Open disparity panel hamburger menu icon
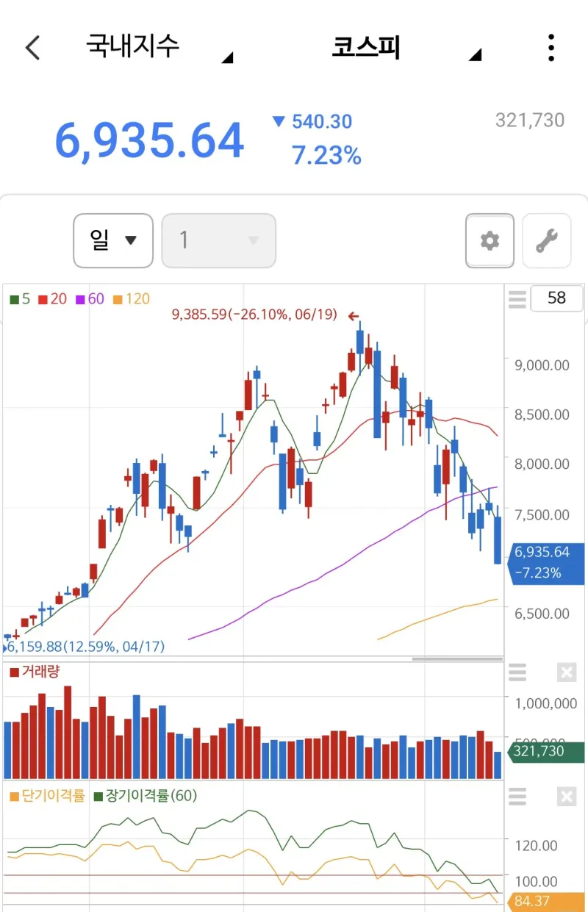This screenshot has width=588, height=912. tap(517, 797)
